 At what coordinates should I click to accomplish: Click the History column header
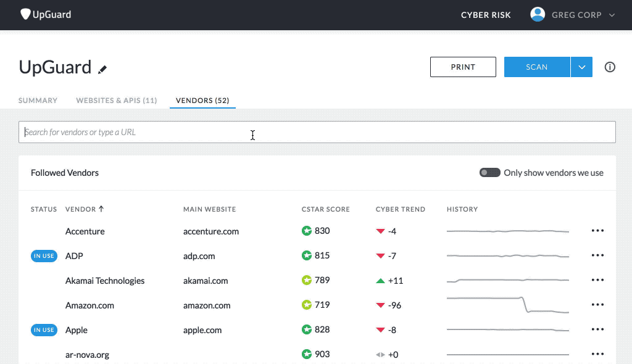(x=462, y=209)
